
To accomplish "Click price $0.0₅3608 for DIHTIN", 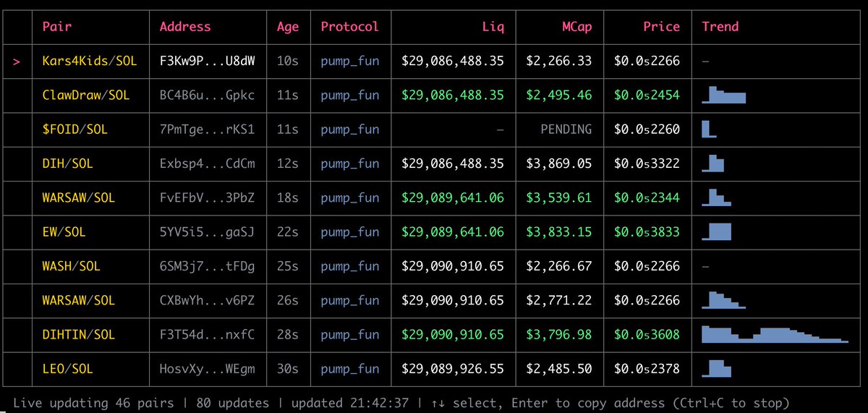I will pyautogui.click(x=647, y=335).
